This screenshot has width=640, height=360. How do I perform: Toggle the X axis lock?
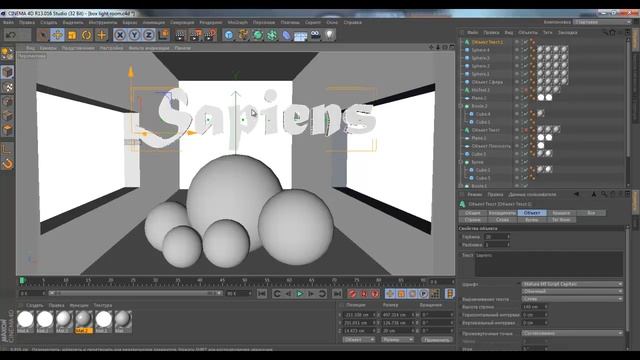tap(120, 35)
